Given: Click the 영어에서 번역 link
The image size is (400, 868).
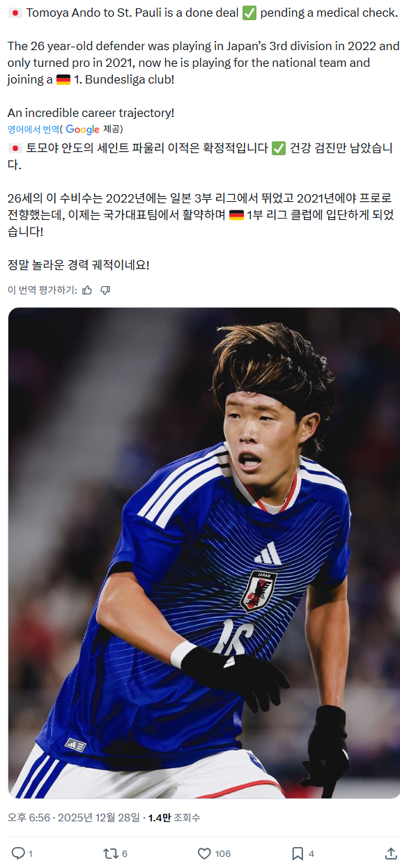Looking at the screenshot, I should coord(33,129).
